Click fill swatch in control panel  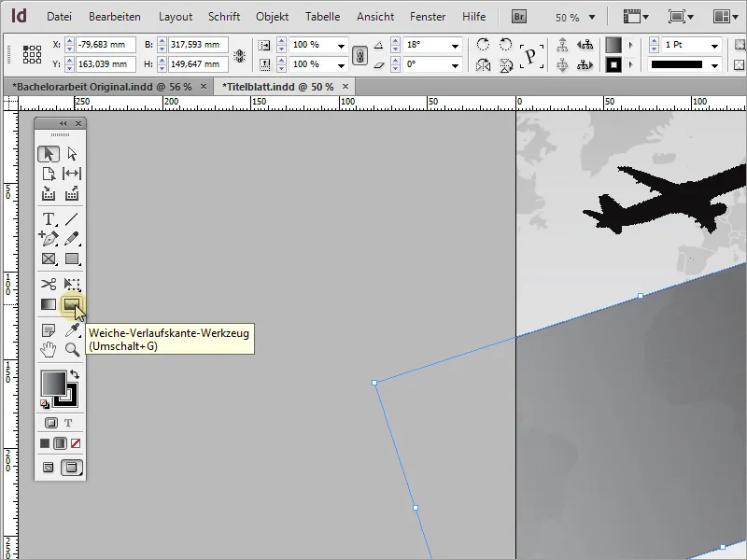pyautogui.click(x=613, y=45)
